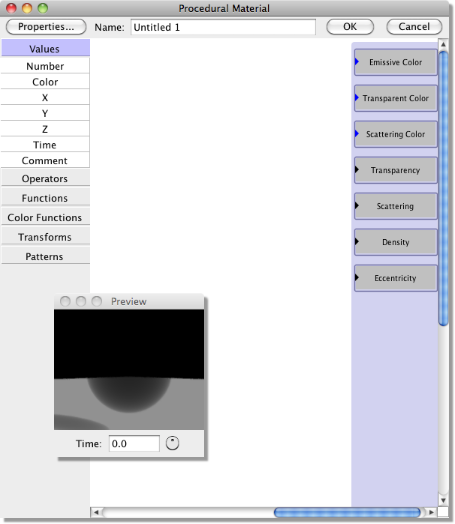Select the Density output box
455x524 pixels.
[396, 242]
